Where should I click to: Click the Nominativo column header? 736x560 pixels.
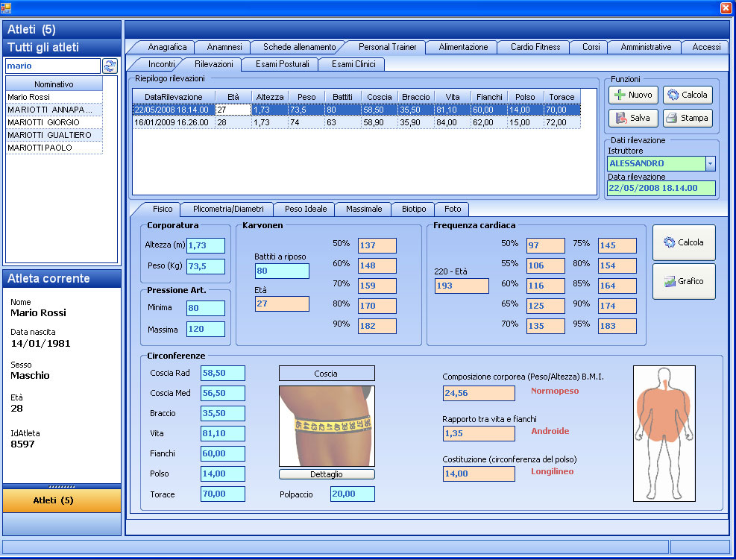coord(54,84)
